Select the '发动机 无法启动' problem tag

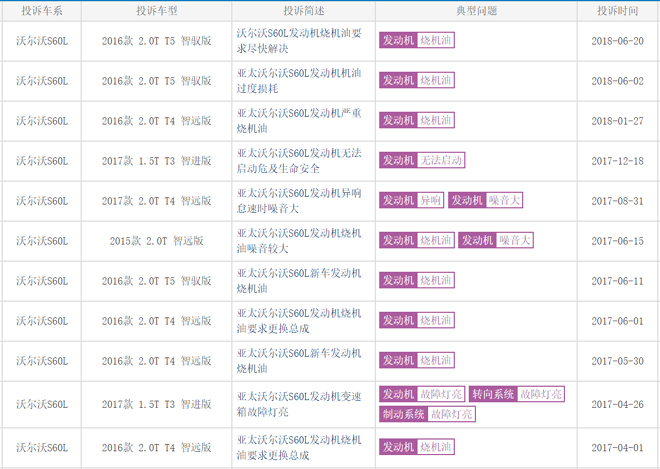click(x=422, y=160)
